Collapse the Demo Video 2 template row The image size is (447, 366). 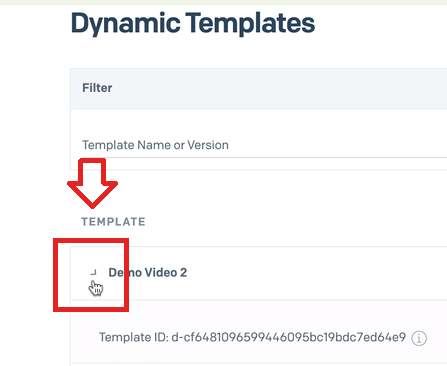tap(94, 273)
